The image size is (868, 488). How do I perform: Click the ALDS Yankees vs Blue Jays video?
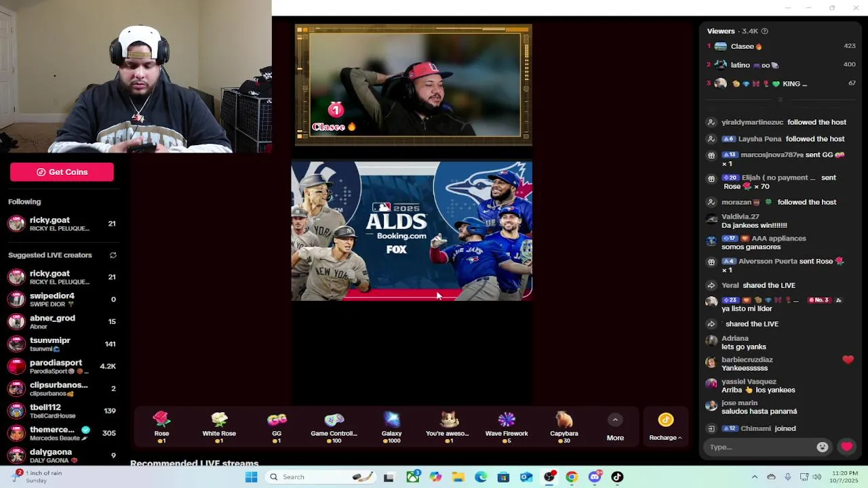coord(412,230)
